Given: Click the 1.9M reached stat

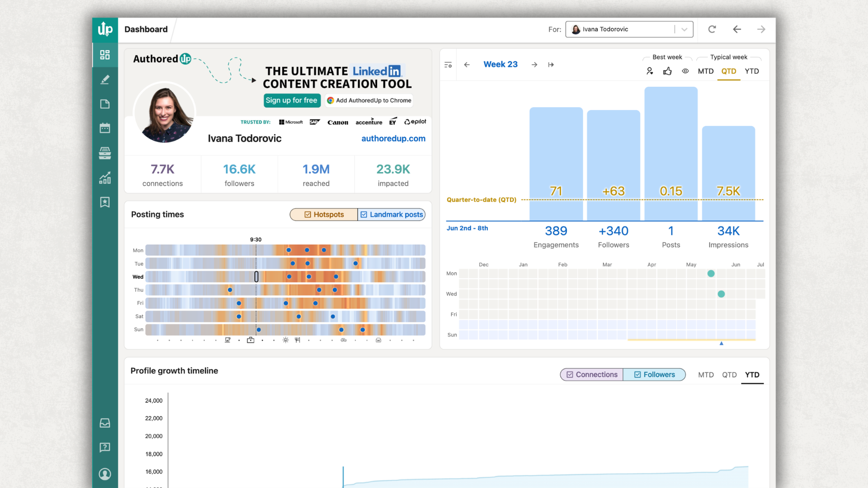Looking at the screenshot, I should coord(316,174).
